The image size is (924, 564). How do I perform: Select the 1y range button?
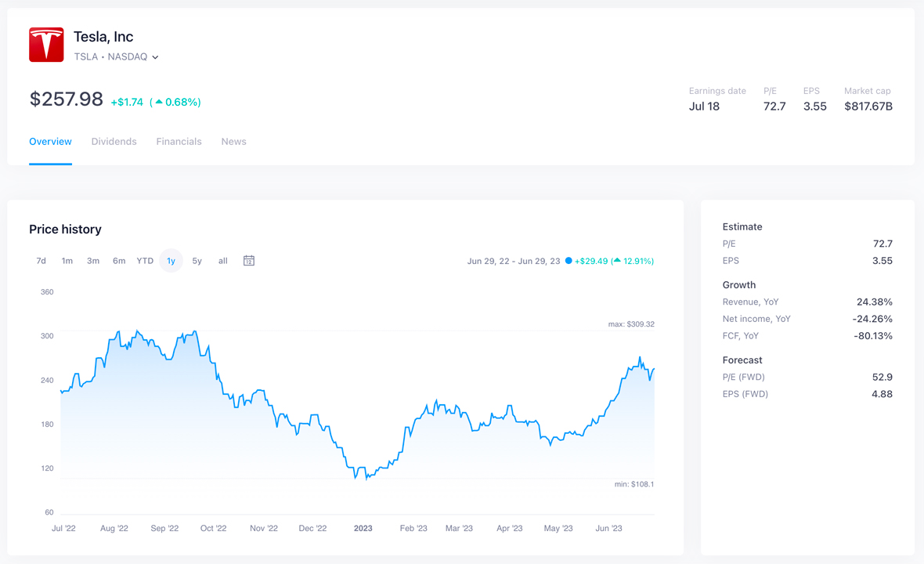coord(171,261)
